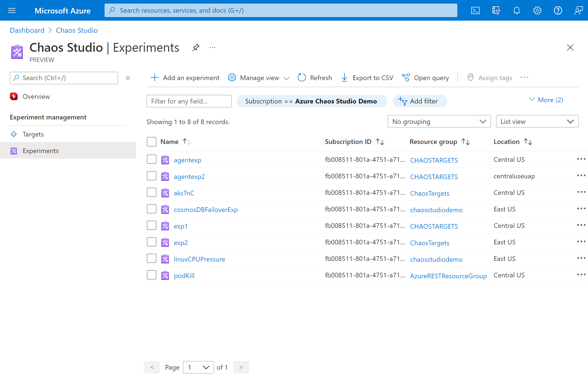Image resolution: width=588 pixels, height=379 pixels.
Task: Click the Add filter button
Action: [420, 101]
